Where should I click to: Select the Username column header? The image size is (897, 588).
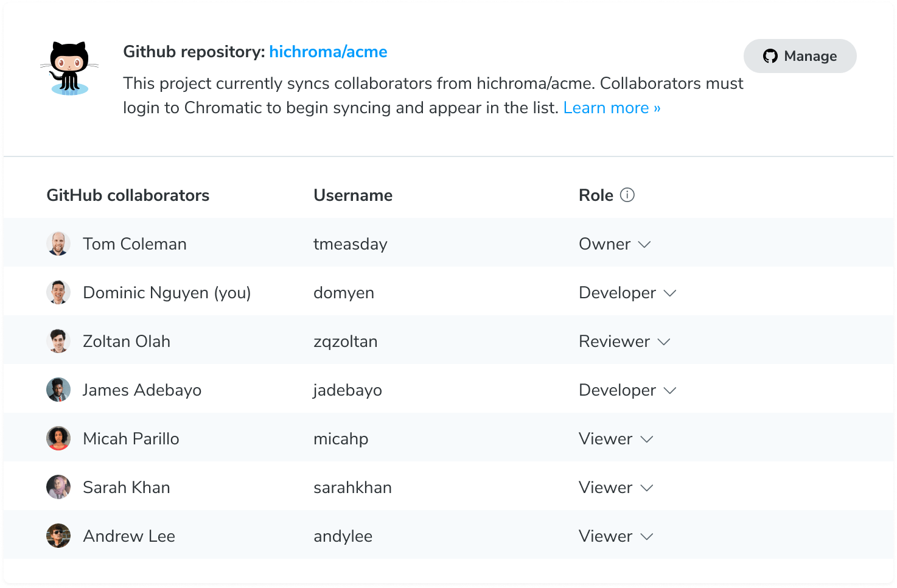coord(353,195)
